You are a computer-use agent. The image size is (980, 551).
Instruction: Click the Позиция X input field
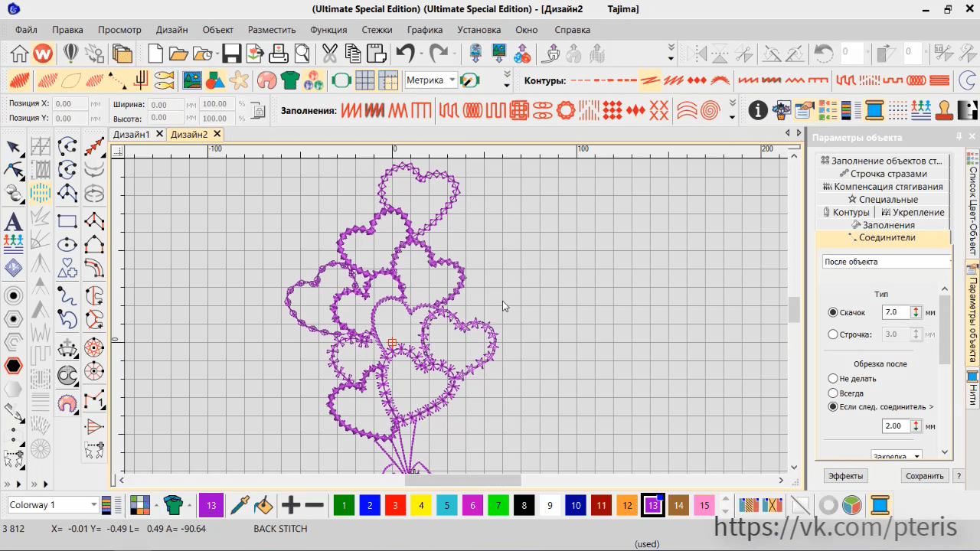click(x=70, y=104)
